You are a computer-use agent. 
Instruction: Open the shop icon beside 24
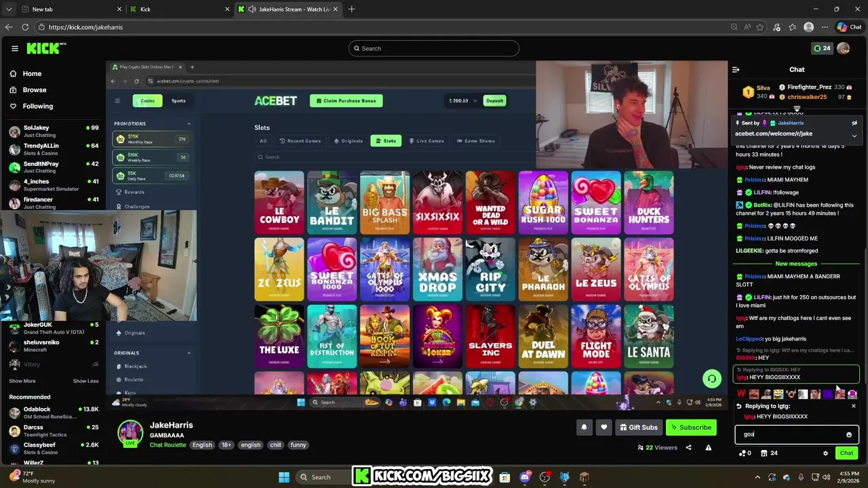point(764,453)
